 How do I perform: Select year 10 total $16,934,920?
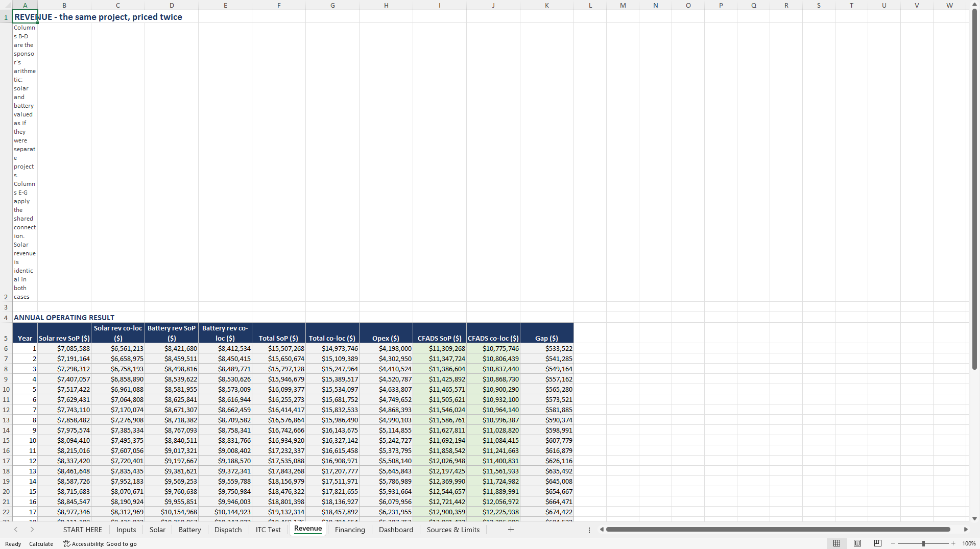tap(279, 440)
